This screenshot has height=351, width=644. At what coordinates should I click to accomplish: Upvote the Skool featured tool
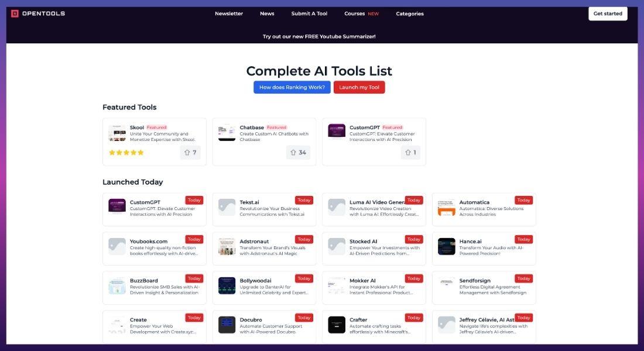coord(190,153)
